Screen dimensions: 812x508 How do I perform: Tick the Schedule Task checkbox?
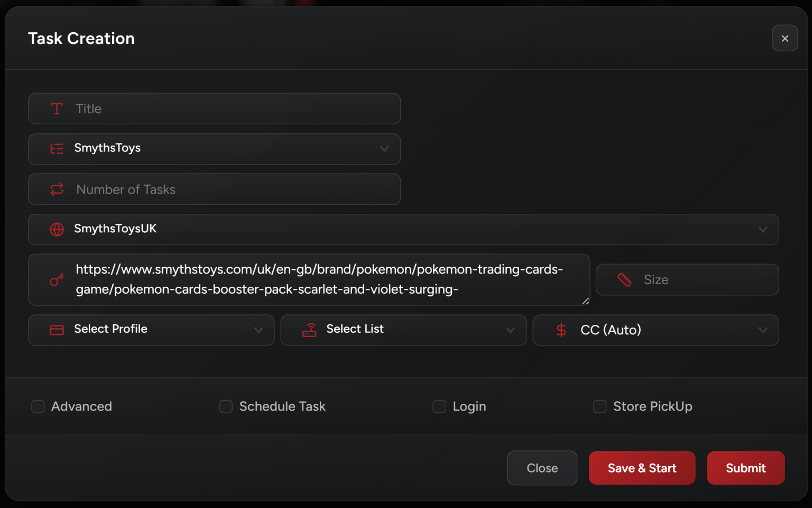point(226,406)
